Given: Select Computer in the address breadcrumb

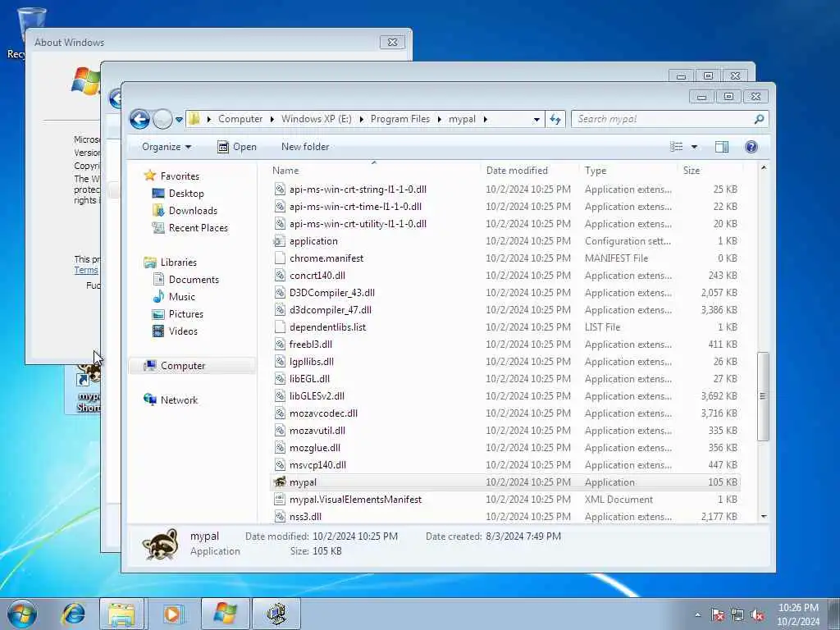Looking at the screenshot, I should tap(240, 119).
